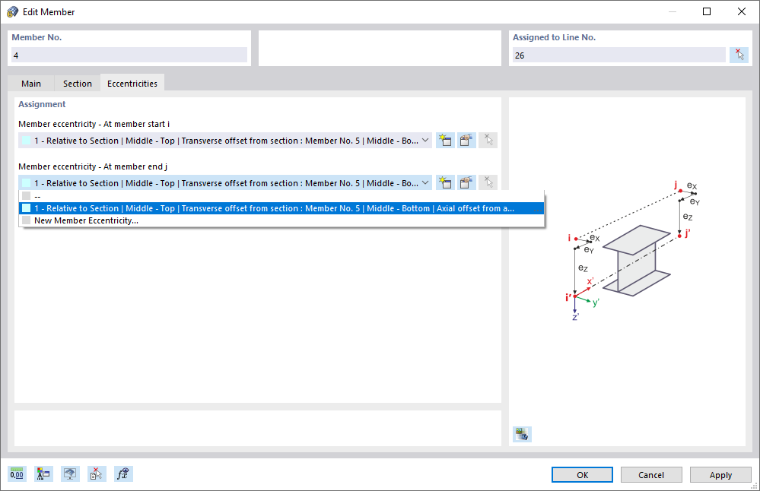
Task: Click pick-in-graphic icon for member end j
Action: coord(488,183)
